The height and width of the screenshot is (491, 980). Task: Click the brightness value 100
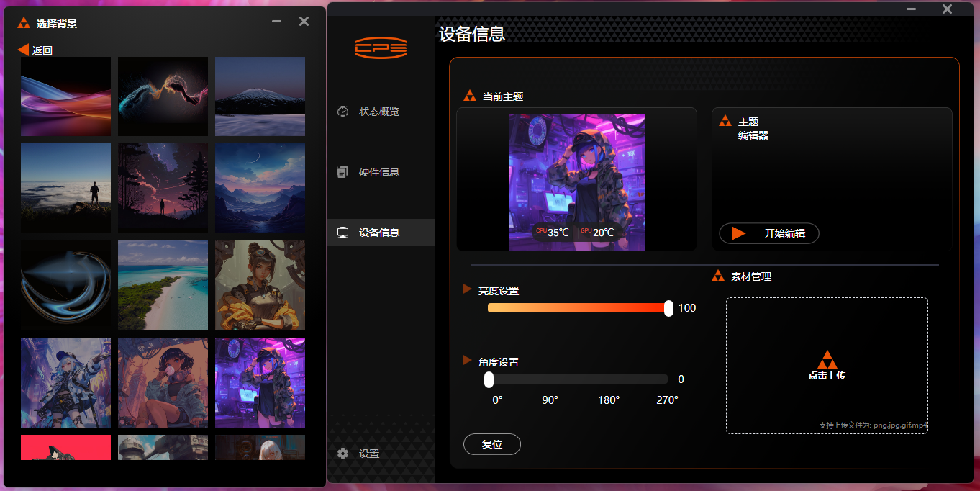tap(687, 308)
